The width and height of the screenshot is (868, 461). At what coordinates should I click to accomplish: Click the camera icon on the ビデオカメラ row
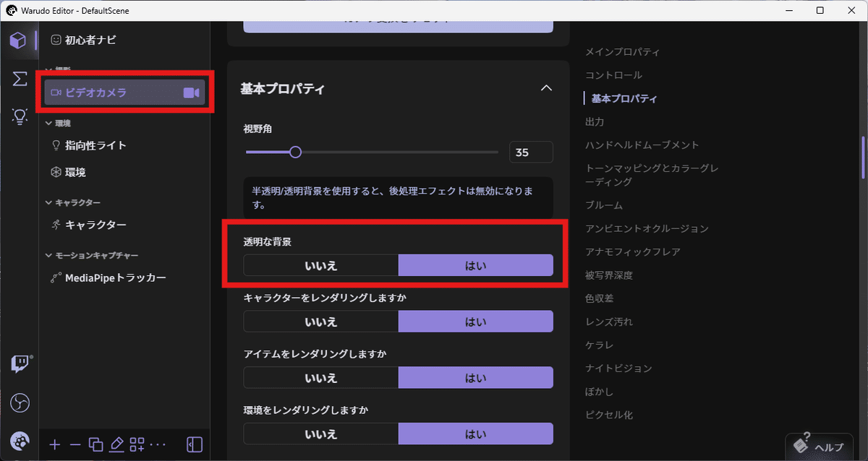pyautogui.click(x=191, y=92)
